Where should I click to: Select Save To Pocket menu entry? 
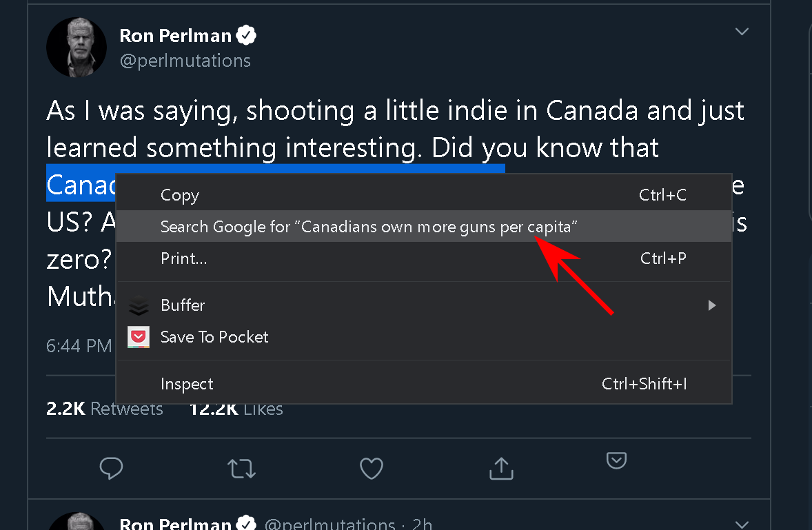[214, 337]
